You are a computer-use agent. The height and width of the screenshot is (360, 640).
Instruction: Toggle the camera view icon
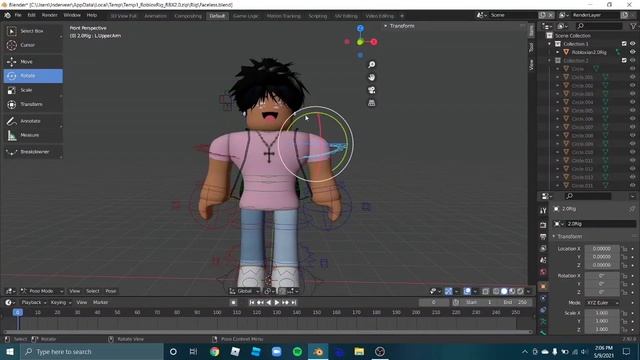pyautogui.click(x=371, y=90)
